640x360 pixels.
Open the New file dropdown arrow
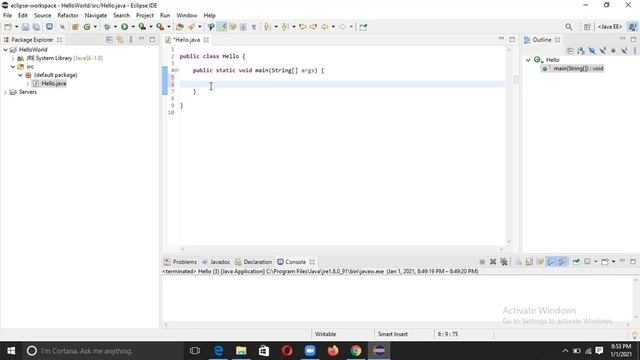point(16,27)
